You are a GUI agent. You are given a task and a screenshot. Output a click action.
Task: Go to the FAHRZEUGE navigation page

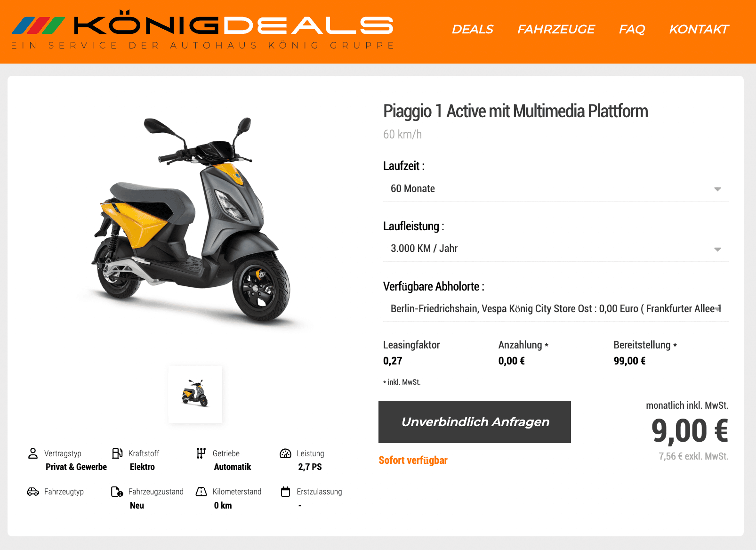point(556,29)
